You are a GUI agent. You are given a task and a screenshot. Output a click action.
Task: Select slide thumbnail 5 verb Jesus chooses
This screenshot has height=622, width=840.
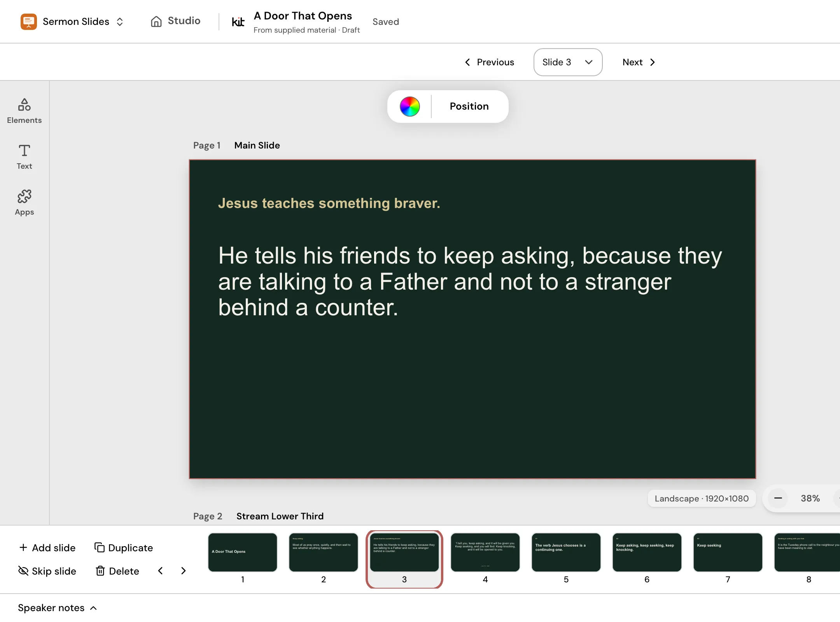pos(566,552)
